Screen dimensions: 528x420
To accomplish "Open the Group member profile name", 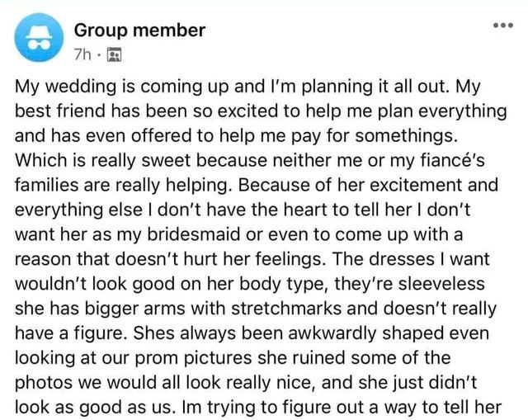I will click(139, 31).
